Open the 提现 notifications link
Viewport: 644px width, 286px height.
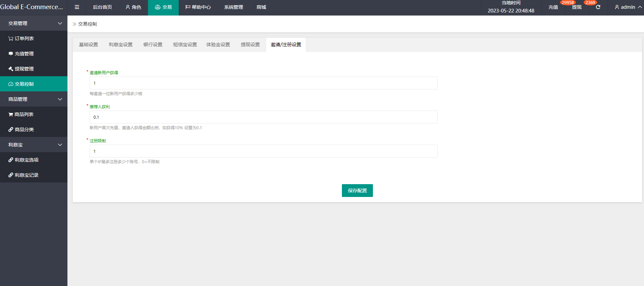[x=577, y=7]
